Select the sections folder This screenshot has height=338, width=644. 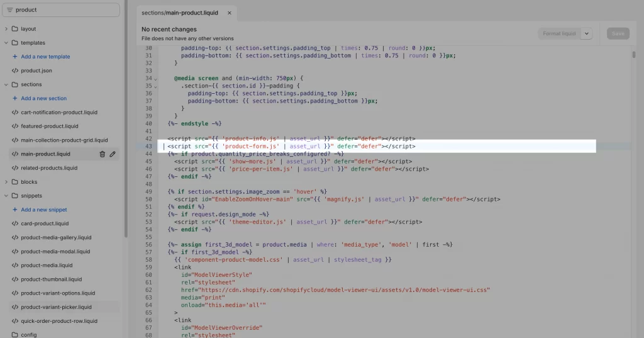point(31,84)
